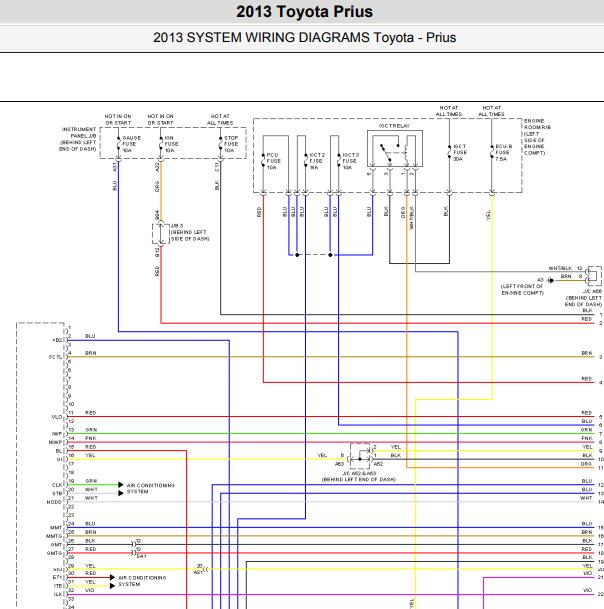Screen dimensions: 604x609
Task: Click the MMTG terminal label
Action: tap(54, 536)
